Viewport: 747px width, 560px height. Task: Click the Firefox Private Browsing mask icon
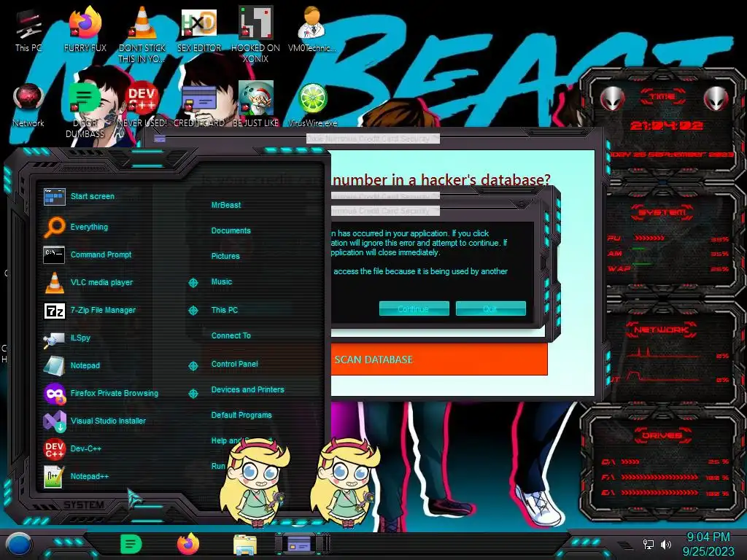coord(54,393)
